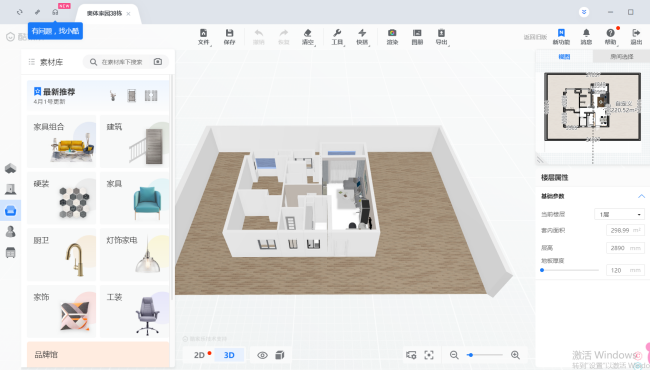Click the zoom out magnifier icon
The image size is (650, 370).
[x=454, y=355]
